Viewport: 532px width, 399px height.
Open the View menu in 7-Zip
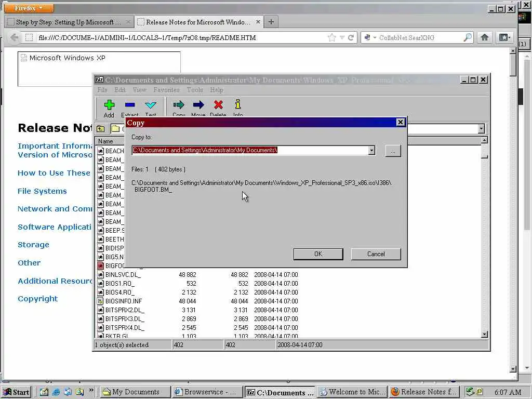tap(139, 90)
